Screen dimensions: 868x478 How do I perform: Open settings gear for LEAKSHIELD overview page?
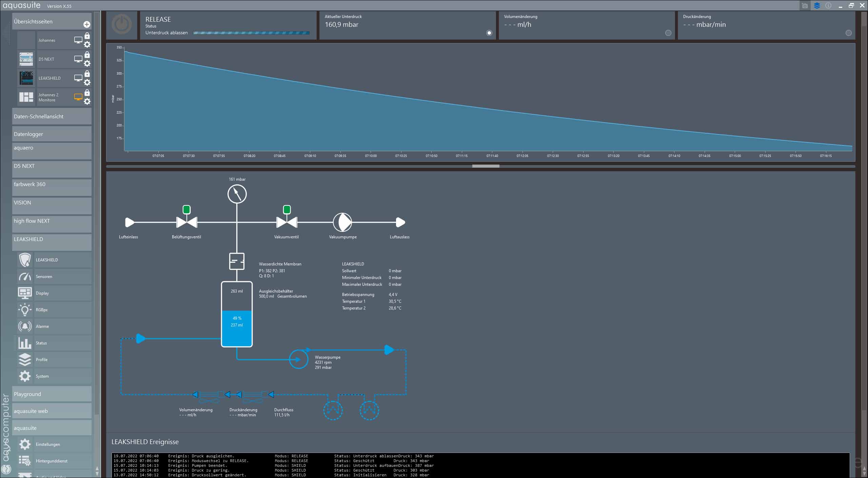(87, 82)
